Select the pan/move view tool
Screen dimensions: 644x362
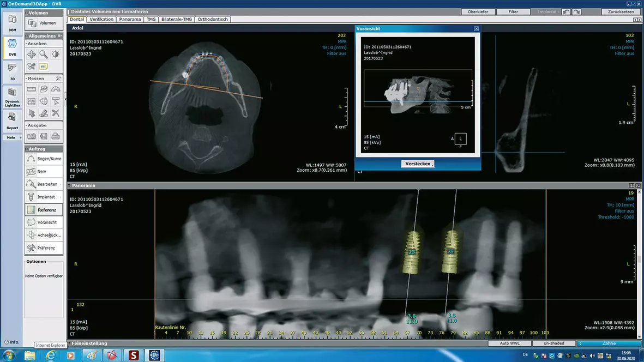[32, 54]
